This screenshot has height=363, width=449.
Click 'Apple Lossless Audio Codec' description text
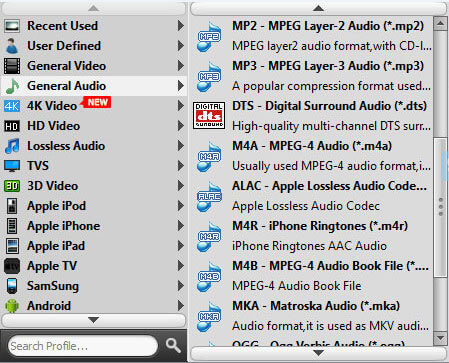pos(306,206)
